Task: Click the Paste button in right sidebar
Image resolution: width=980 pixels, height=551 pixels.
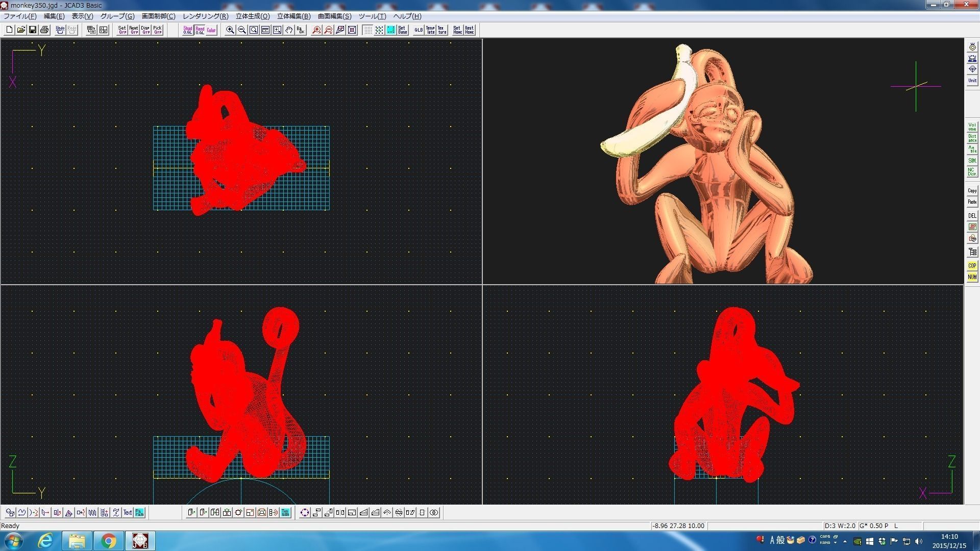Action: pyautogui.click(x=972, y=202)
